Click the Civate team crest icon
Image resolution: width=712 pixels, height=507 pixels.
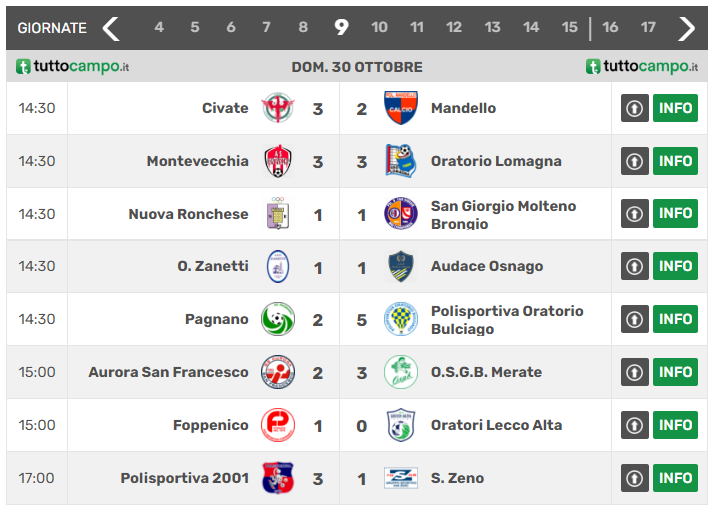point(277,108)
